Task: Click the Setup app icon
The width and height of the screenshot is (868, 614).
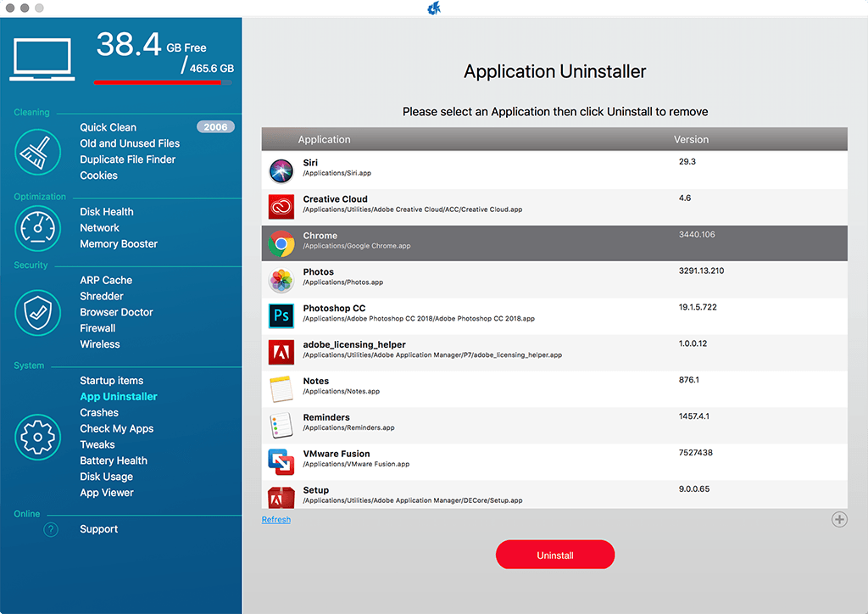Action: coord(281,497)
